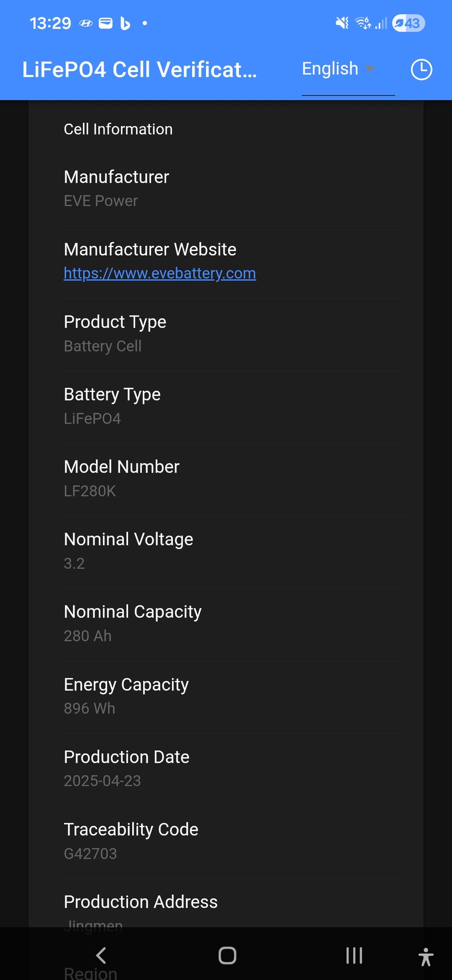
Task: Tap the Wi-Fi status icon
Action: tap(363, 23)
